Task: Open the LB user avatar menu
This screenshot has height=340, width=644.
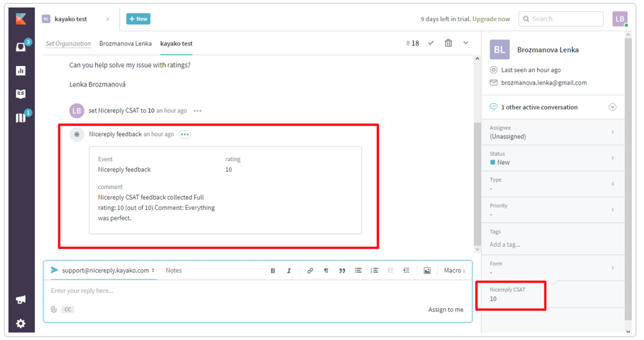Action: [620, 19]
